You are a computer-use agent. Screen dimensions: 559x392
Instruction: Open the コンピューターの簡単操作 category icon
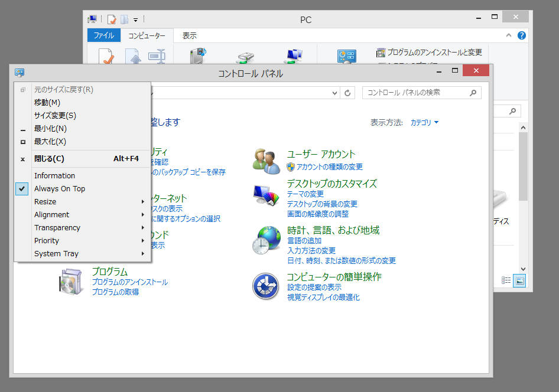(266, 286)
